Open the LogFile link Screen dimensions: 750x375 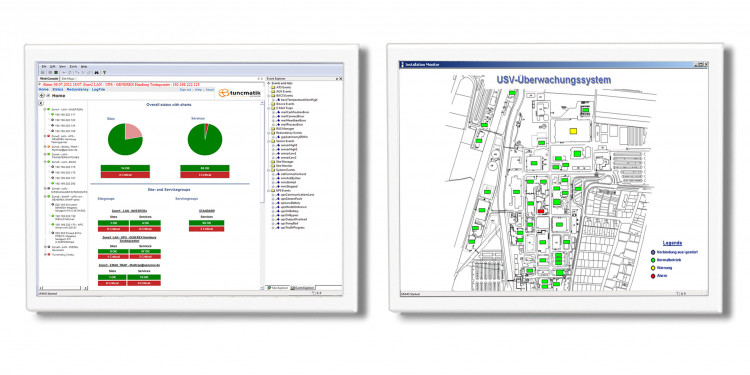point(99,89)
